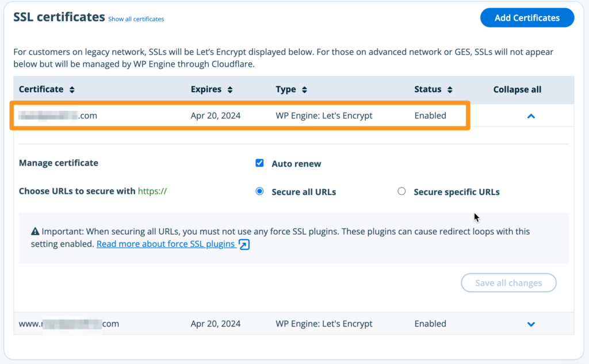Click the Save all changes button

[x=508, y=283]
